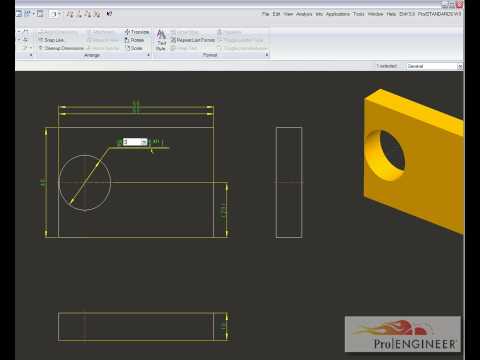Select the Translate tool
This screenshot has width=480, height=360.
[137, 32]
